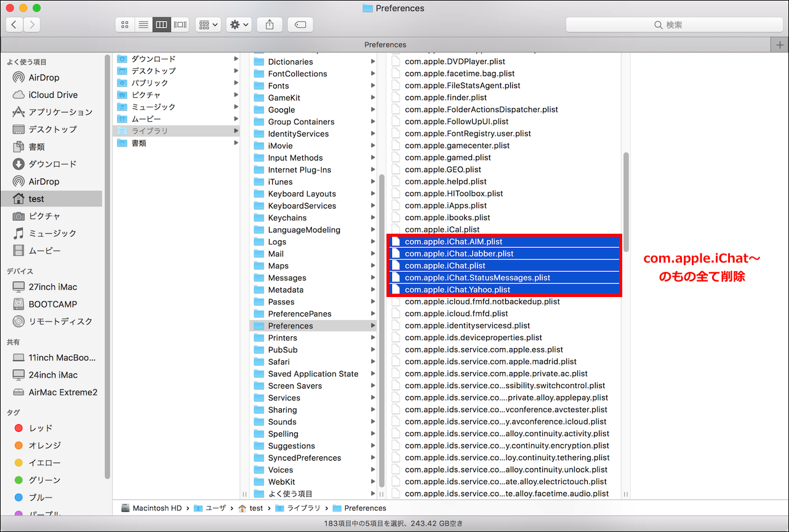The height and width of the screenshot is (532, 789).
Task: Click the Edit Tags toolbar button
Action: [300, 25]
